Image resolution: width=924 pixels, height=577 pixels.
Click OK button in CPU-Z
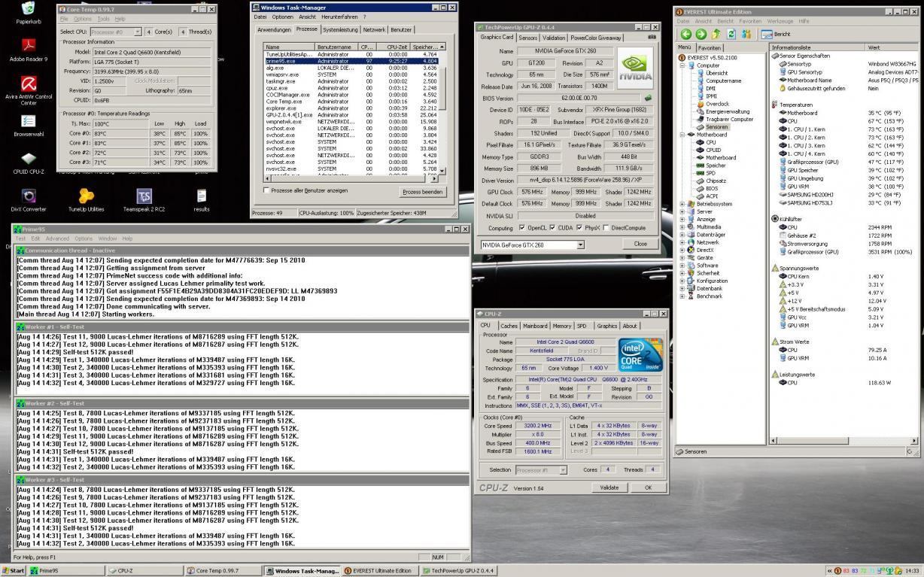648,487
